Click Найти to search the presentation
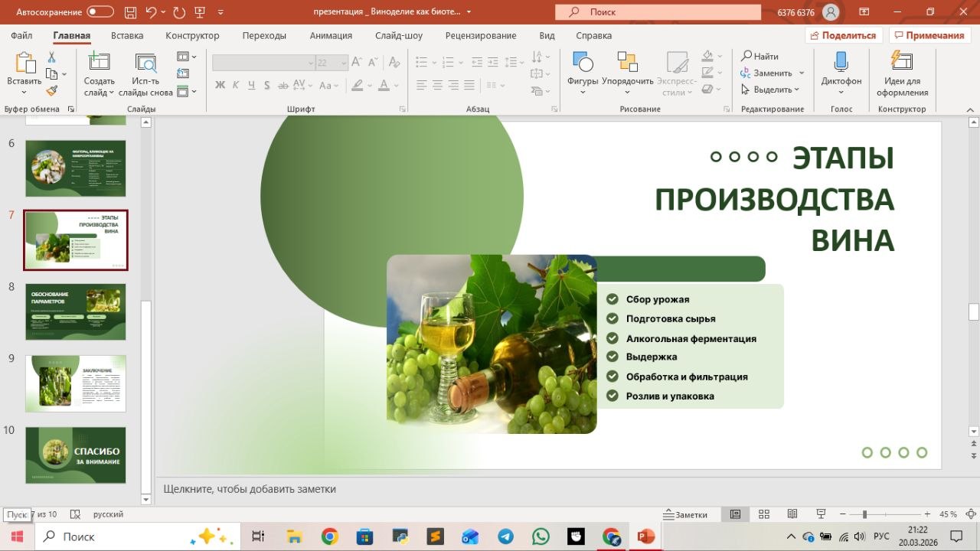 click(x=759, y=57)
